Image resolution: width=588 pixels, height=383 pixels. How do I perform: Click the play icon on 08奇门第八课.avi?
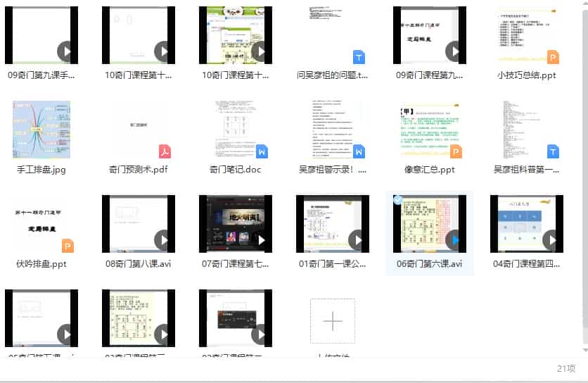click(165, 240)
